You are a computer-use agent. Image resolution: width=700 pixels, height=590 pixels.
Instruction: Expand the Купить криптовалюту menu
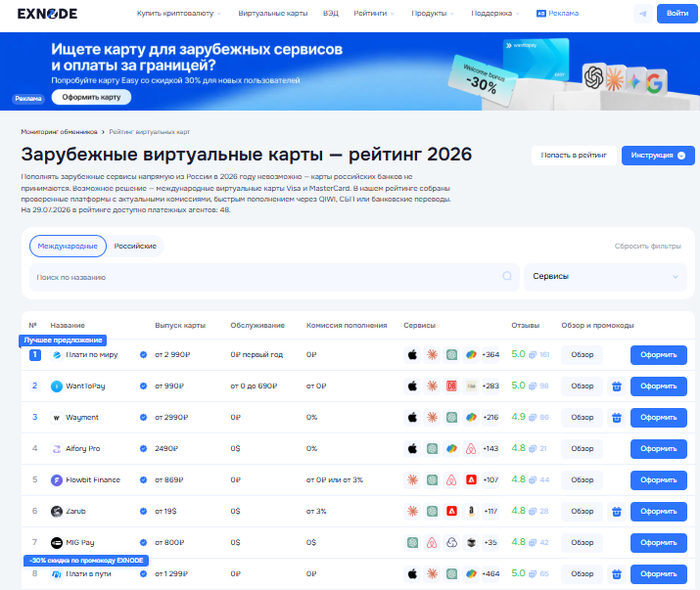pyautogui.click(x=179, y=13)
